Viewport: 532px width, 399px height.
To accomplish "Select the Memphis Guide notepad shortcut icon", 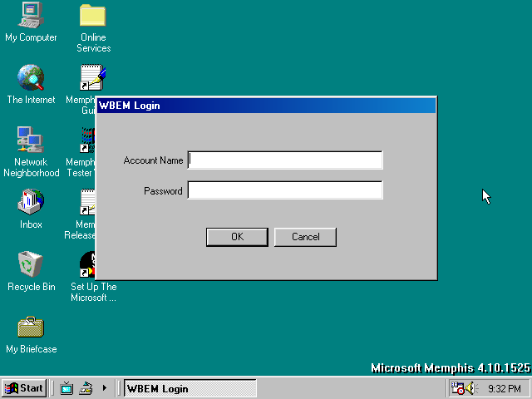I will click(92, 77).
